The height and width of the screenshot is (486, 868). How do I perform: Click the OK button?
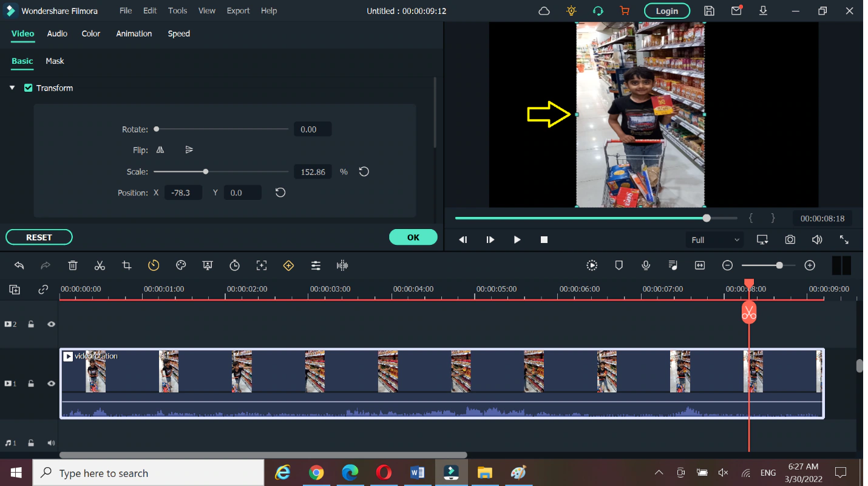(x=413, y=238)
